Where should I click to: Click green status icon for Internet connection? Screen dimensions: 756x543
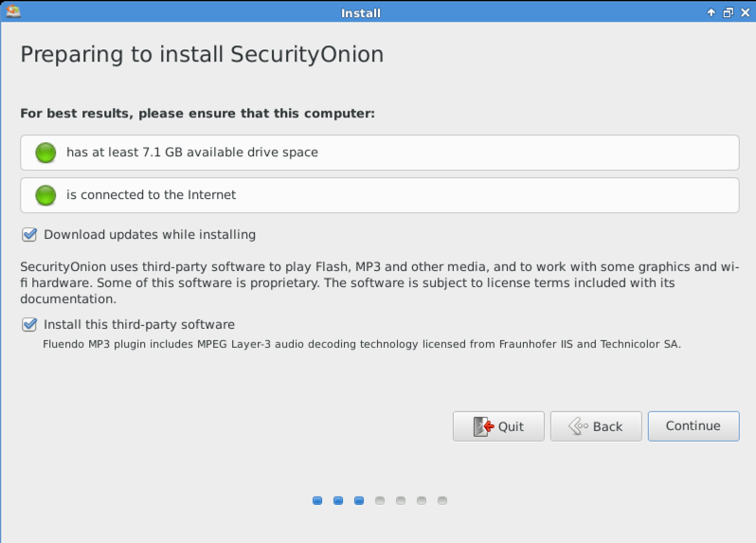tap(45, 195)
